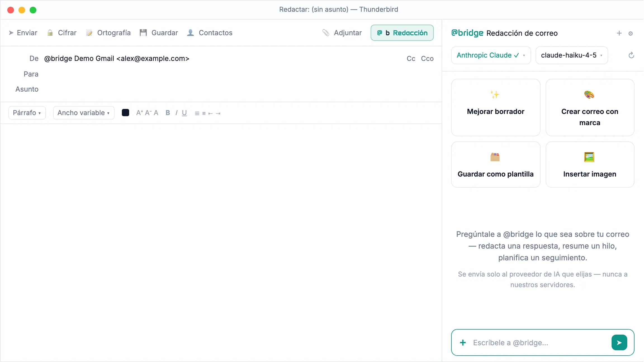The height and width of the screenshot is (362, 644).
Task: Click the sparkles icon on Mejorar borrador
Action: tap(495, 95)
